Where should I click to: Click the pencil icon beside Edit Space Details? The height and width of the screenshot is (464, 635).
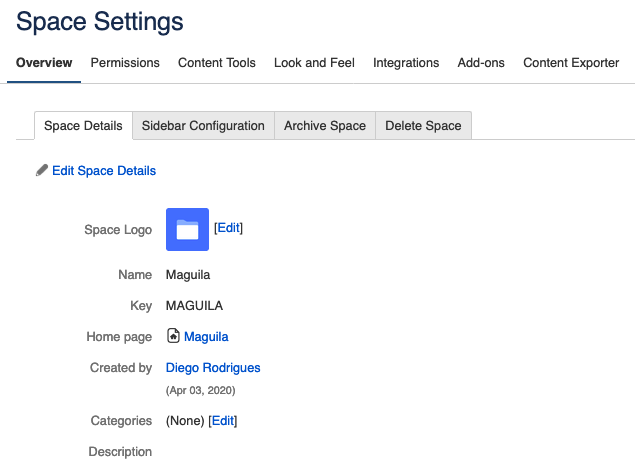(x=41, y=171)
